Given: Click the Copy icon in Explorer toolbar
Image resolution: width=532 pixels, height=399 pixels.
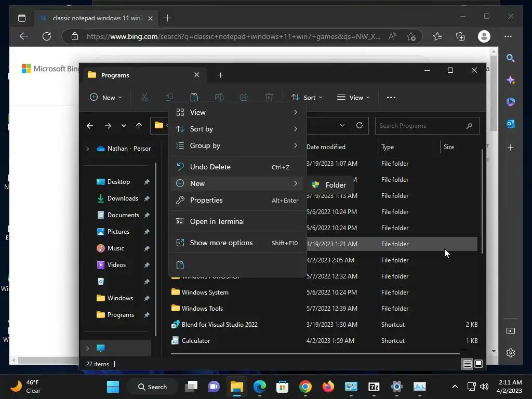Looking at the screenshot, I should [x=169, y=97].
